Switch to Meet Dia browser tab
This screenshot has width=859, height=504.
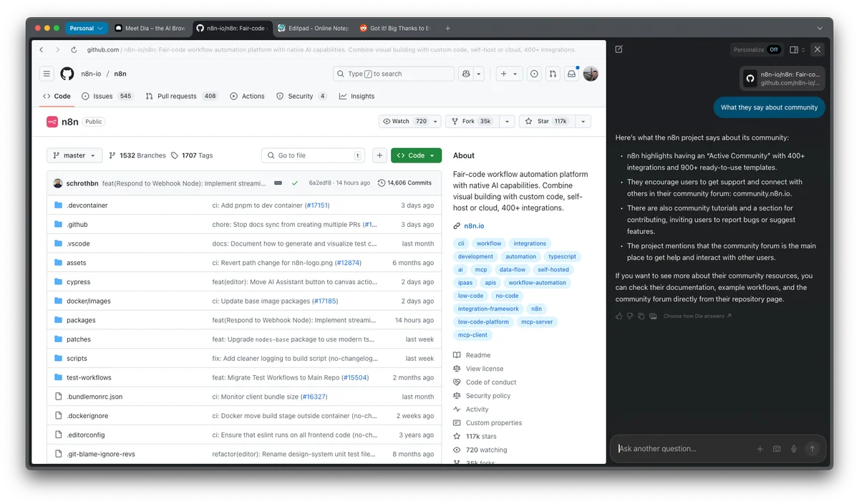[x=150, y=29]
